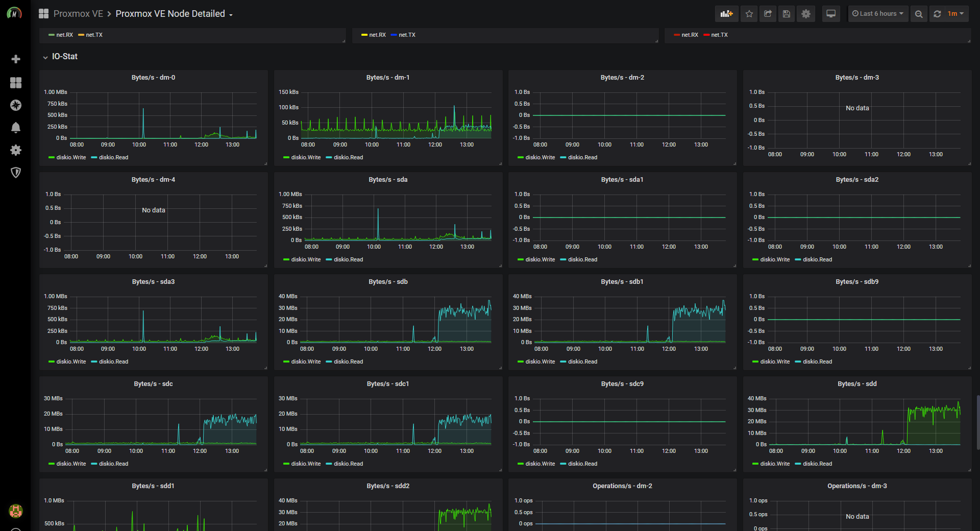The image size is (980, 531).
Task: Toggle diskio.Write series in sdb legend
Action: click(306, 361)
